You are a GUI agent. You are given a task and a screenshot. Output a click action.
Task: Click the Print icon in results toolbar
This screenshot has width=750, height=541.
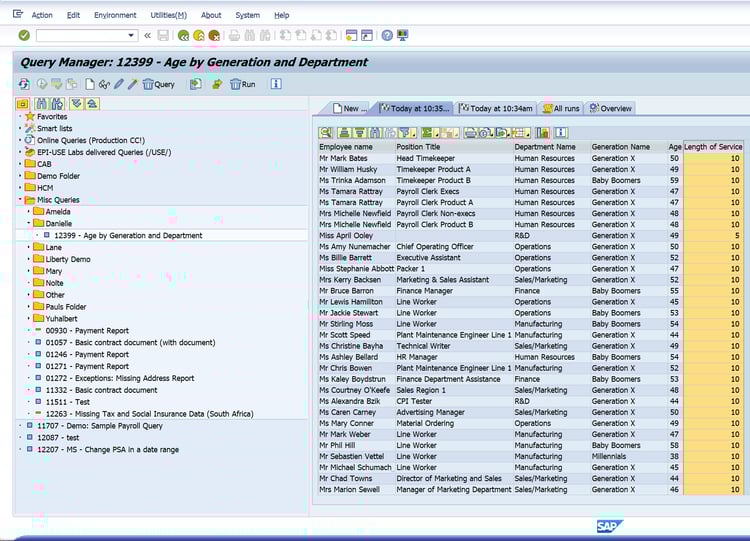470,132
